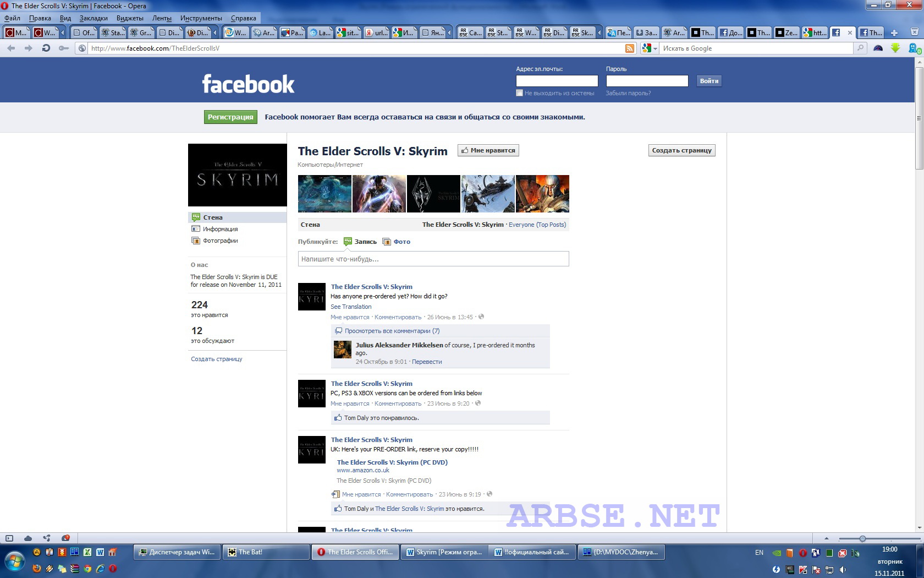Open a new tab with the plus icon
Viewport: 924px width, 578px height.
pos(894,33)
